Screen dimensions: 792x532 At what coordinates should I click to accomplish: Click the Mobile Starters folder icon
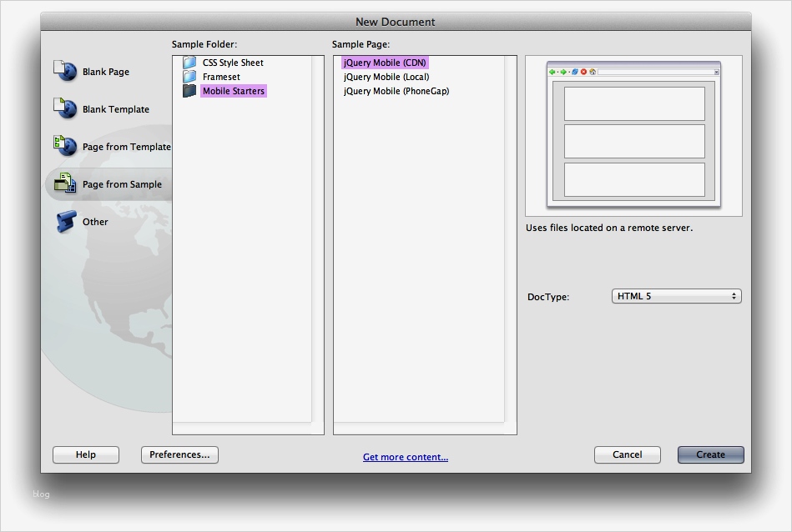tap(189, 91)
